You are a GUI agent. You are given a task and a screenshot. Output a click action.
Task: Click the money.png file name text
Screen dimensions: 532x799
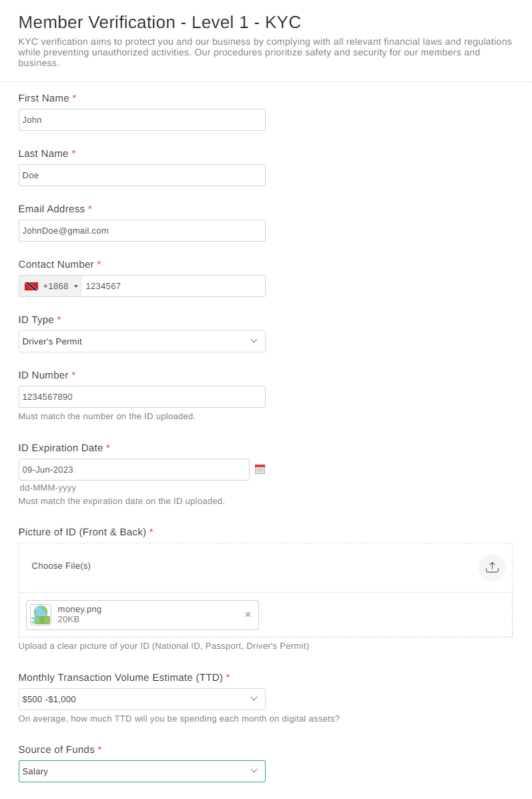[x=79, y=609]
